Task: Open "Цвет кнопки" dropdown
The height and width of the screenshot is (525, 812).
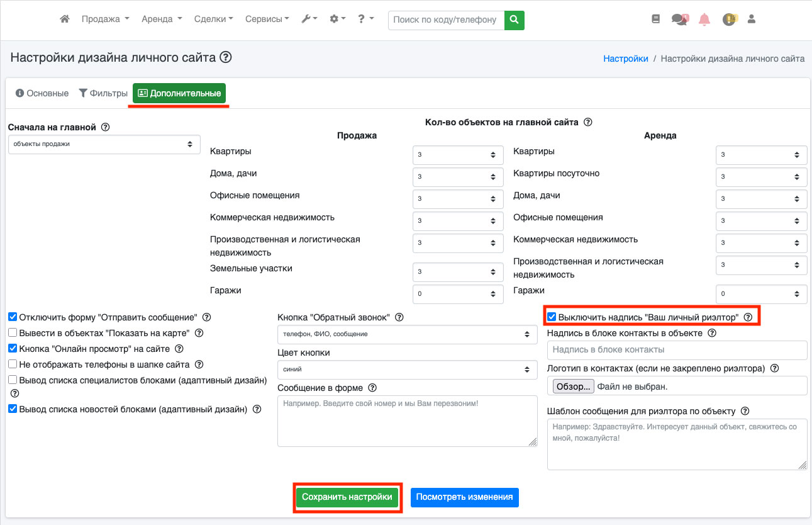Action: pyautogui.click(x=407, y=370)
